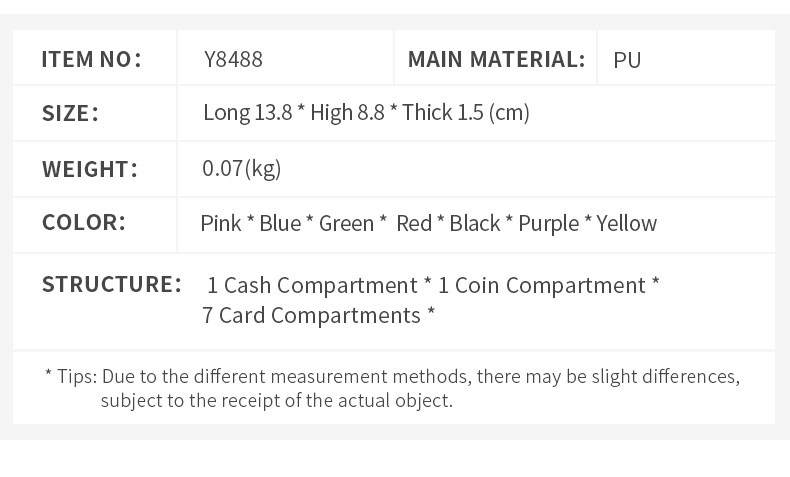Screen dimensions: 790x477
Task: Pick the Green color text
Action: tap(346, 223)
